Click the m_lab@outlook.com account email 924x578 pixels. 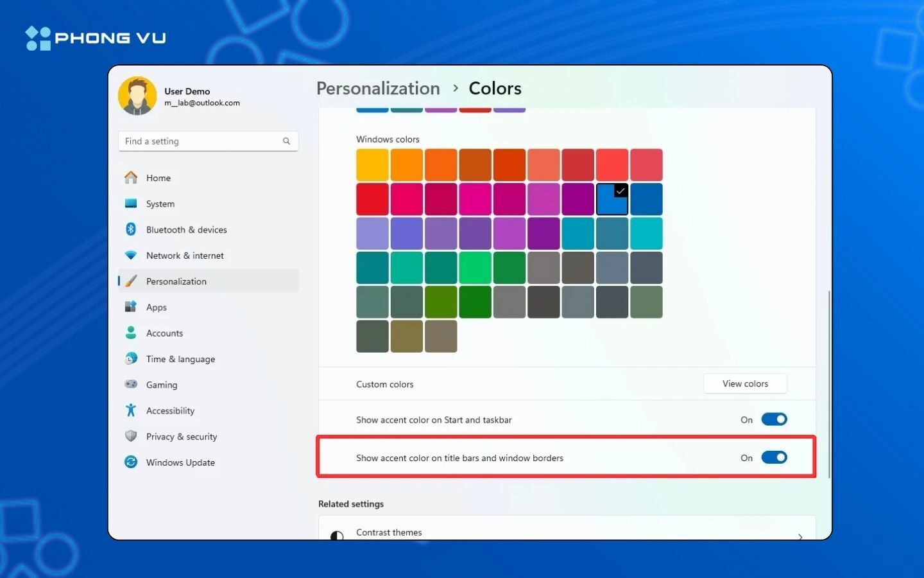coord(202,103)
